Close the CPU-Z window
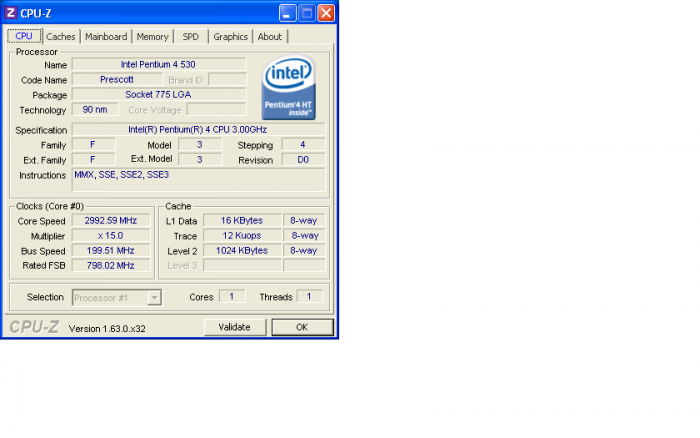This screenshot has width=700, height=438. [x=326, y=13]
